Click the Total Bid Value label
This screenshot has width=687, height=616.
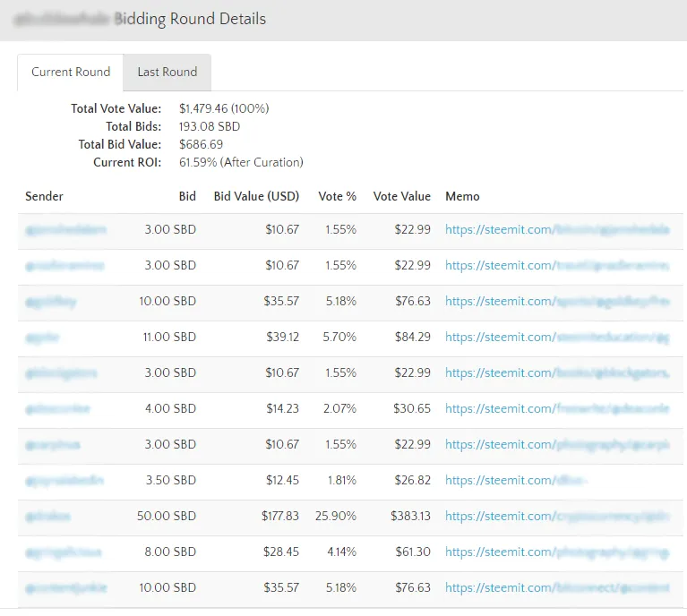click(x=120, y=144)
